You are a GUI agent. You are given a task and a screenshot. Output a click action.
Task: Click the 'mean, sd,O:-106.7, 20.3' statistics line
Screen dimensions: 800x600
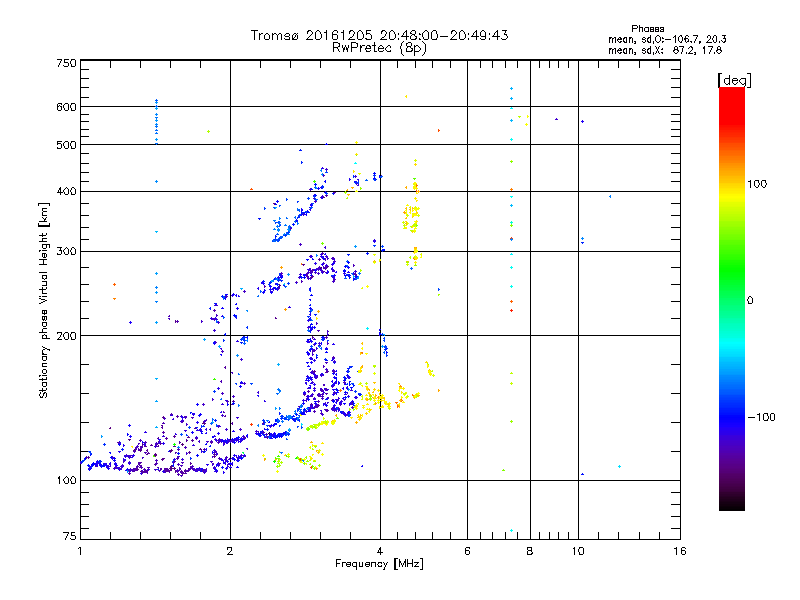[x=667, y=39]
